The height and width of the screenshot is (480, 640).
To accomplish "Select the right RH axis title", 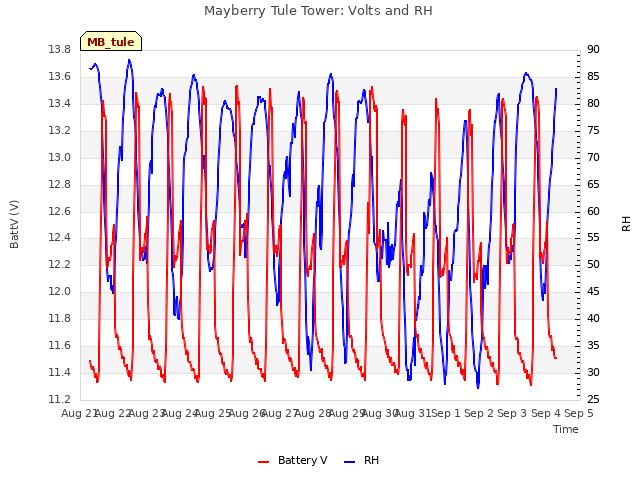I will 626,224.
